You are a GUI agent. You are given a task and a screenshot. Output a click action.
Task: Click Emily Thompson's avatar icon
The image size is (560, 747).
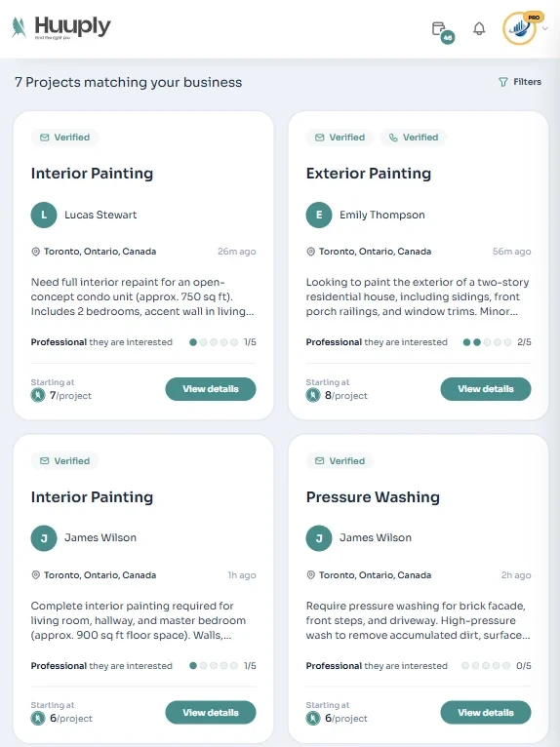pos(319,215)
